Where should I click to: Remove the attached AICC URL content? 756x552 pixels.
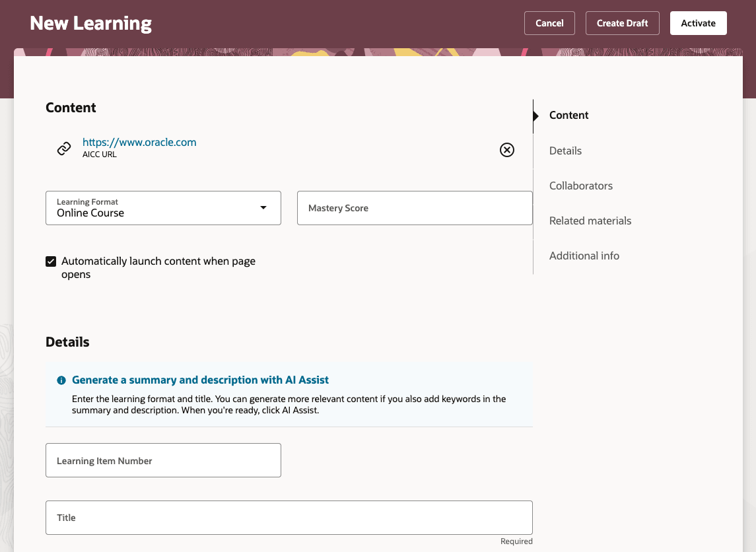[507, 150]
